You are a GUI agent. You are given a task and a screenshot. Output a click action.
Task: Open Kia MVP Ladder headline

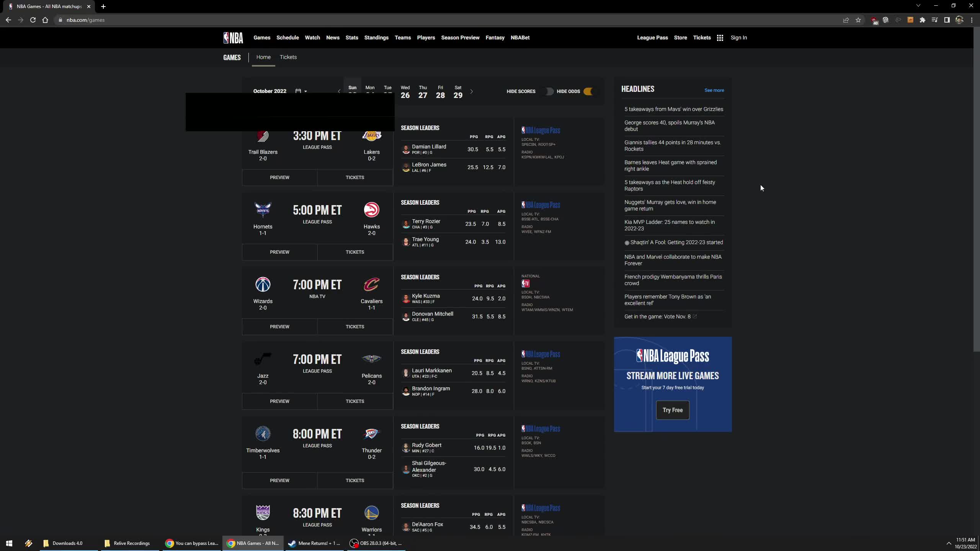(670, 225)
